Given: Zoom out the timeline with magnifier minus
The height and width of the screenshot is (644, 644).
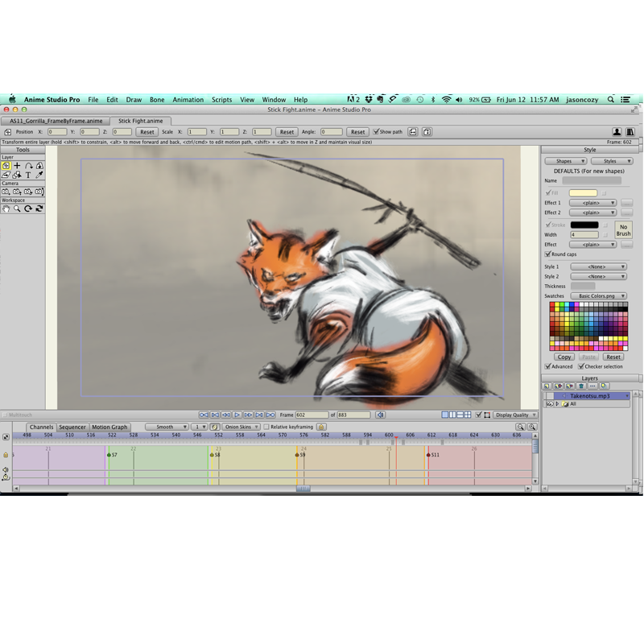Looking at the screenshot, I should click(x=521, y=427).
